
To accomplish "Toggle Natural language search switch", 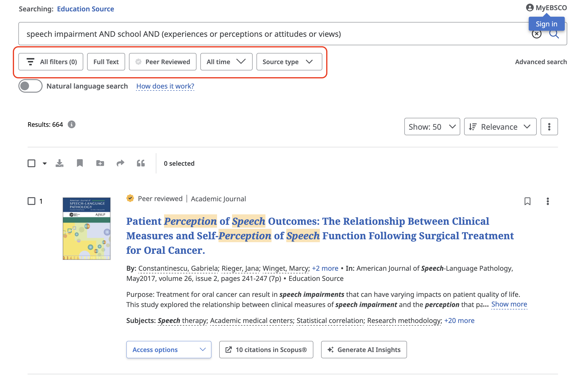I will pyautogui.click(x=30, y=86).
